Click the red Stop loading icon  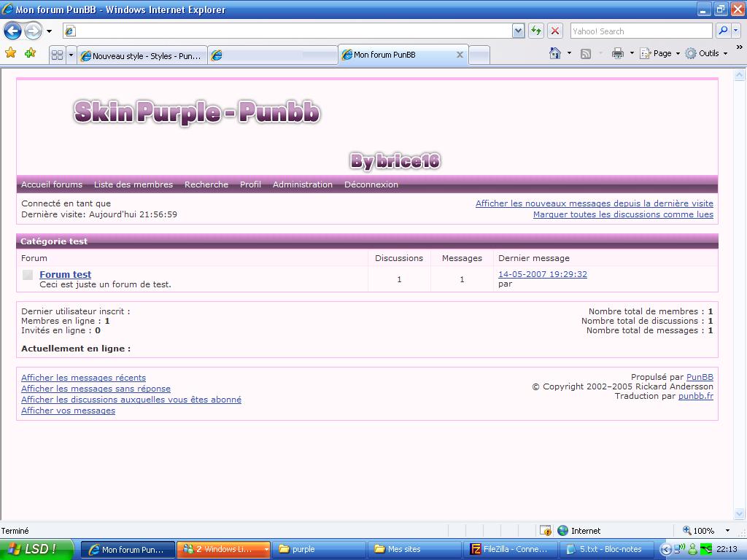tap(555, 31)
